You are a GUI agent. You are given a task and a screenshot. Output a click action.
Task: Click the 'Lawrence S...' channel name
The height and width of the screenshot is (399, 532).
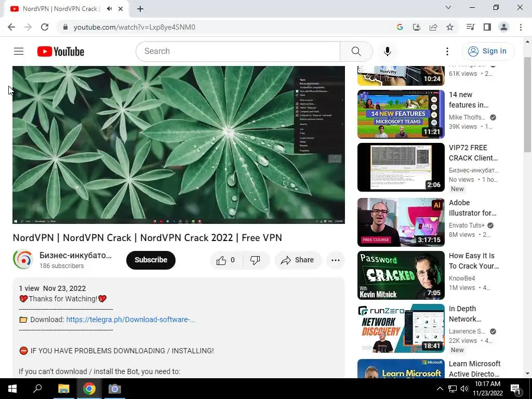click(x=467, y=331)
